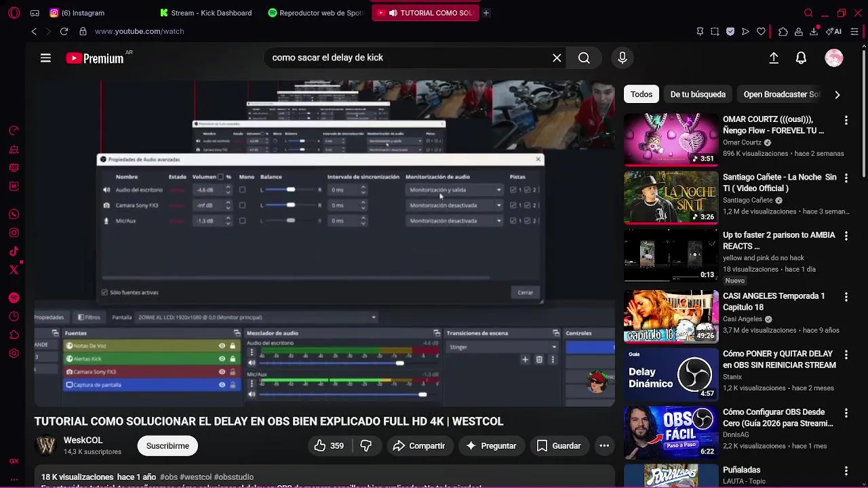Viewport: 868px width, 488px height.
Task: Bookmark page with the heart icon
Action: point(761,31)
